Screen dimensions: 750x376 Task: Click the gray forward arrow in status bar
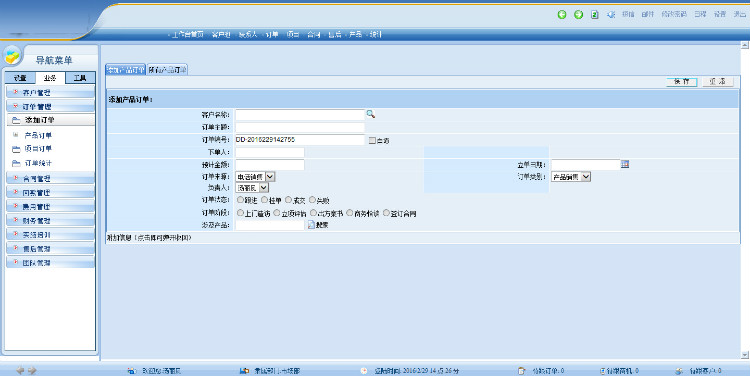coord(32,370)
